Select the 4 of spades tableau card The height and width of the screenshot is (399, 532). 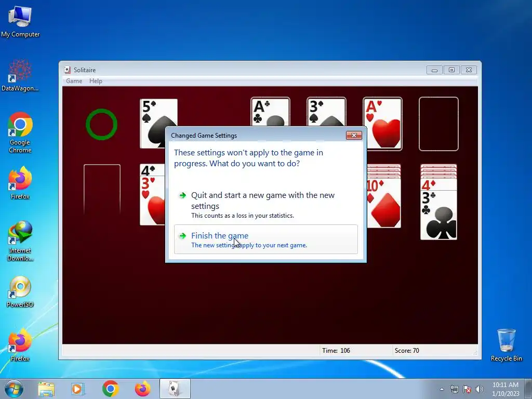click(x=153, y=170)
